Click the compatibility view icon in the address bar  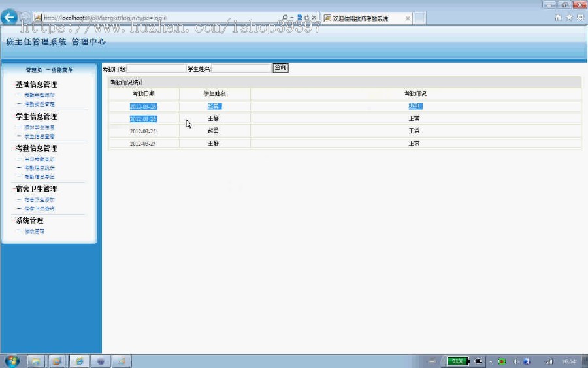(299, 18)
